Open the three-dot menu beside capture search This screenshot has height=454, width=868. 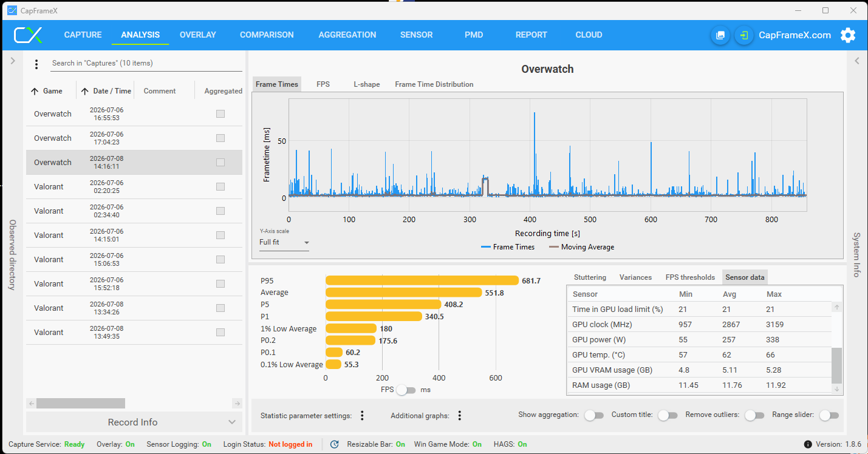(x=36, y=64)
